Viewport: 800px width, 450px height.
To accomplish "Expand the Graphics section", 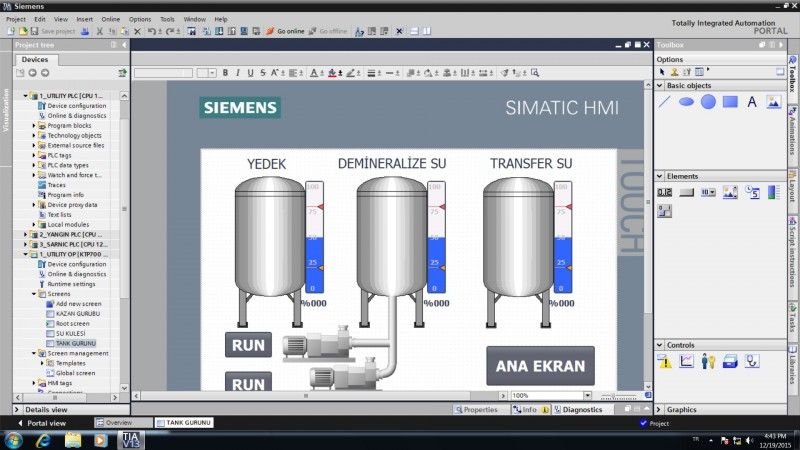I will [659, 409].
